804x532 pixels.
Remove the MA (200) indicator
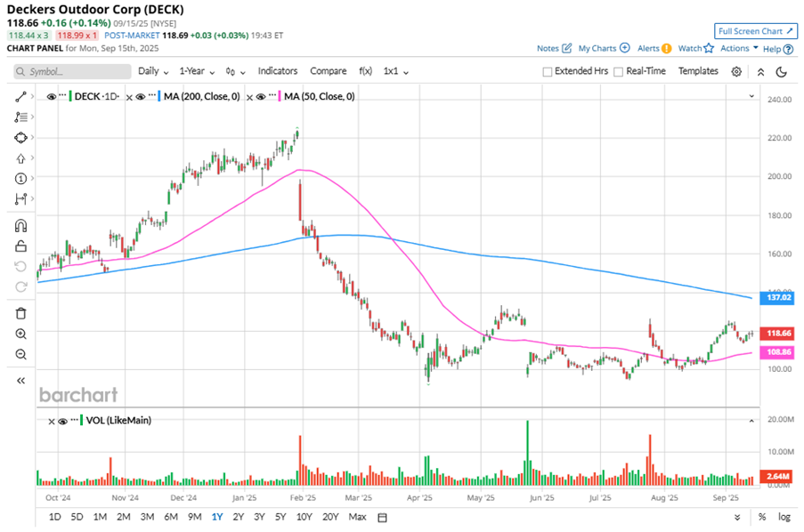[x=129, y=97]
